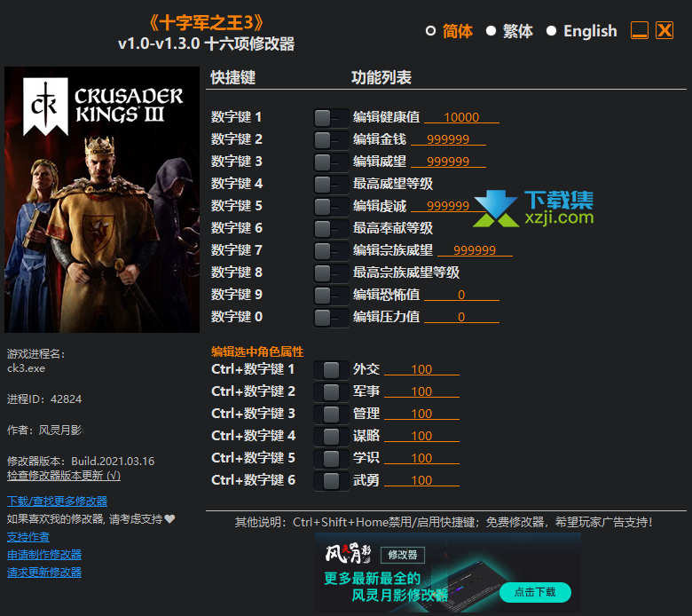692x616 pixels.
Task: Click the 风灵月影 修改器 banner logo
Action: [374, 554]
